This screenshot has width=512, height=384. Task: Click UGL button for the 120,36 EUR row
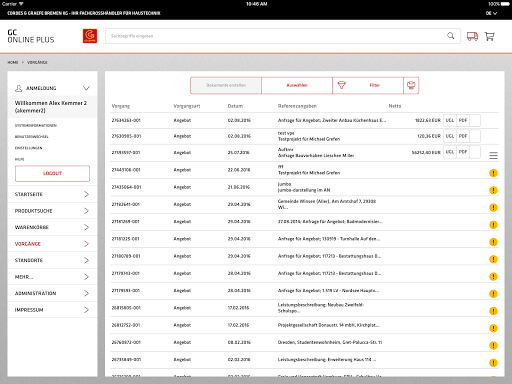(450, 136)
